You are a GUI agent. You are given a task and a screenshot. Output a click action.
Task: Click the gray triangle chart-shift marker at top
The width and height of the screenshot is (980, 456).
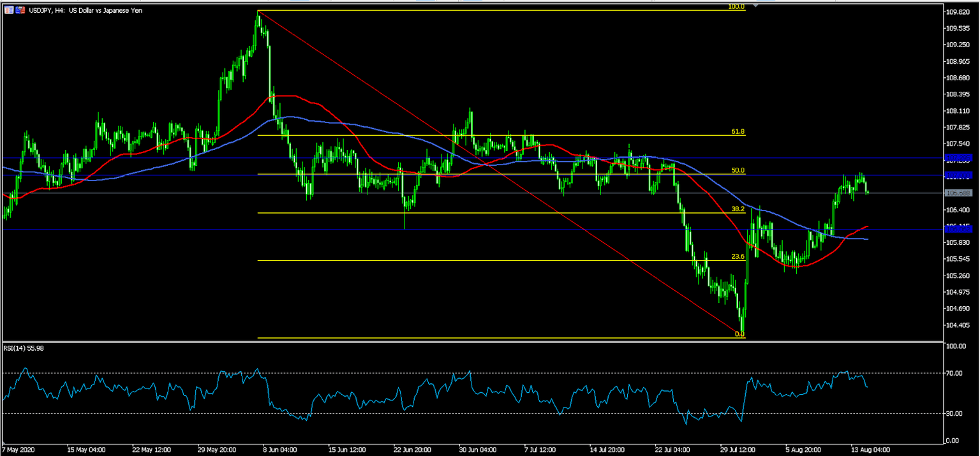pos(756,5)
